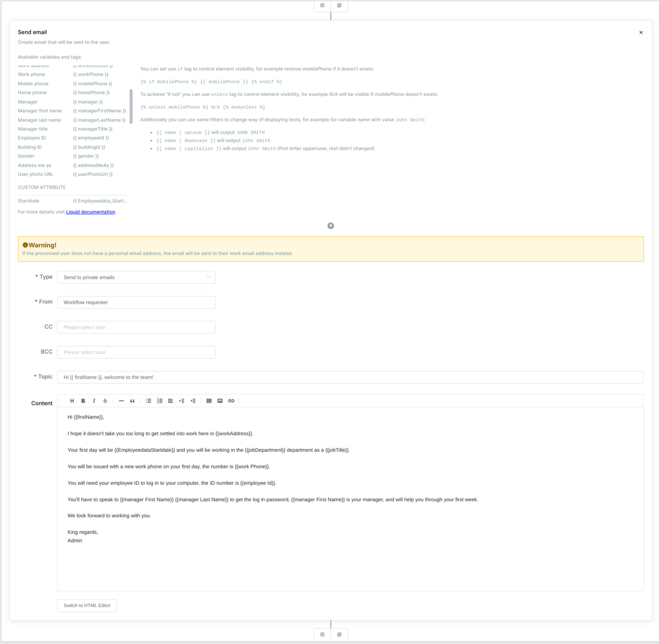Insert an image into the email content

(220, 401)
